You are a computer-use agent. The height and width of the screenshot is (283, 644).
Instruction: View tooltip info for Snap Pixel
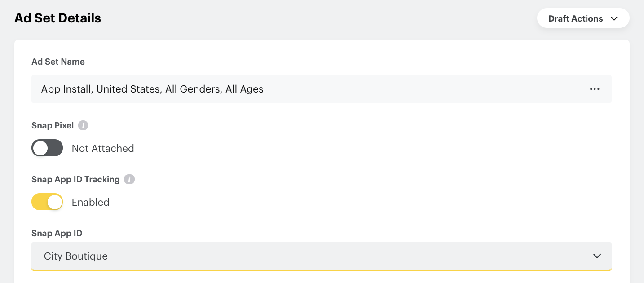coord(83,125)
